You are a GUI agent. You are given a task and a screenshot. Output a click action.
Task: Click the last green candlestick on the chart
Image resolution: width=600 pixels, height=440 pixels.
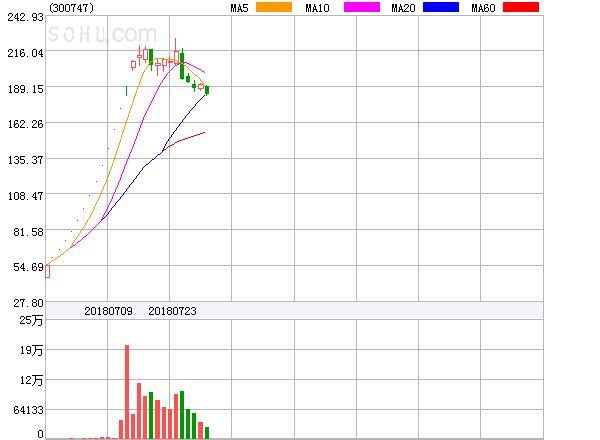(x=207, y=90)
